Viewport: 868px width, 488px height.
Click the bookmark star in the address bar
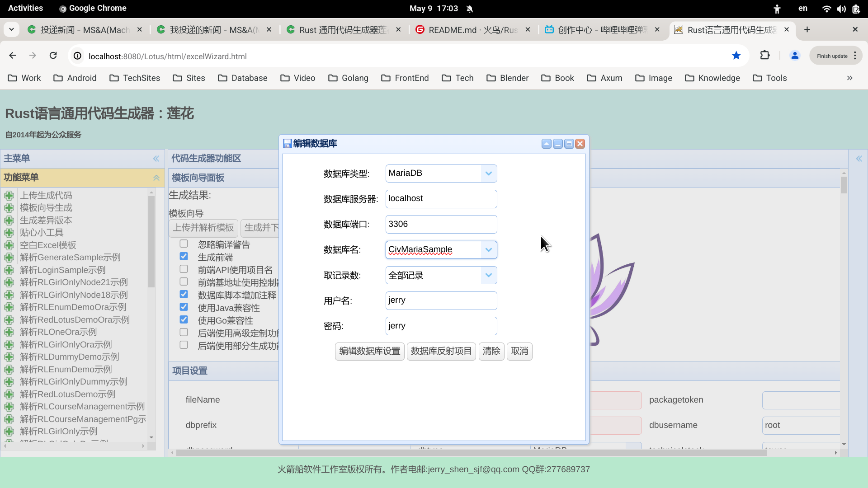(736, 56)
